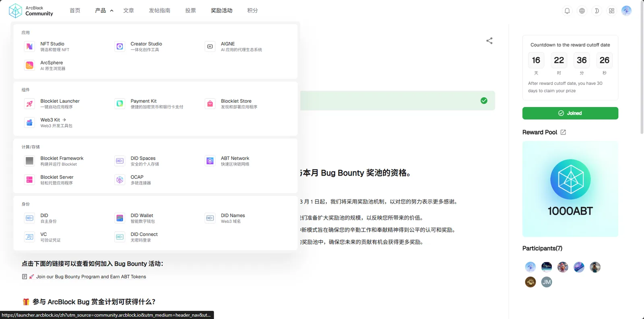
Task: Open the apps grid icon
Action: click(x=612, y=11)
